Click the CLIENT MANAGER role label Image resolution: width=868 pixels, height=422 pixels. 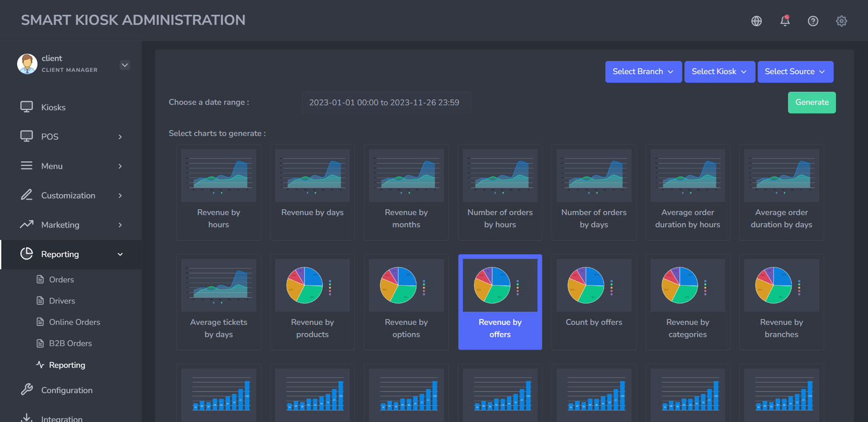point(70,70)
